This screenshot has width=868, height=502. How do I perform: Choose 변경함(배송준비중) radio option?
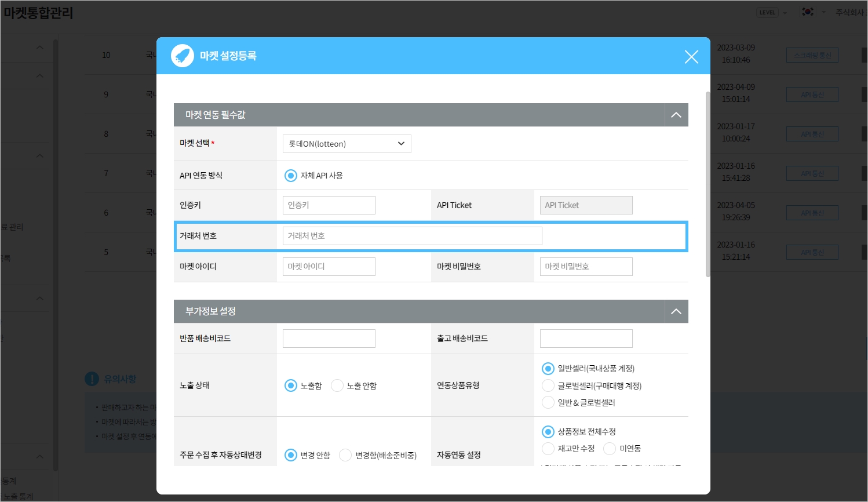pyautogui.click(x=345, y=456)
